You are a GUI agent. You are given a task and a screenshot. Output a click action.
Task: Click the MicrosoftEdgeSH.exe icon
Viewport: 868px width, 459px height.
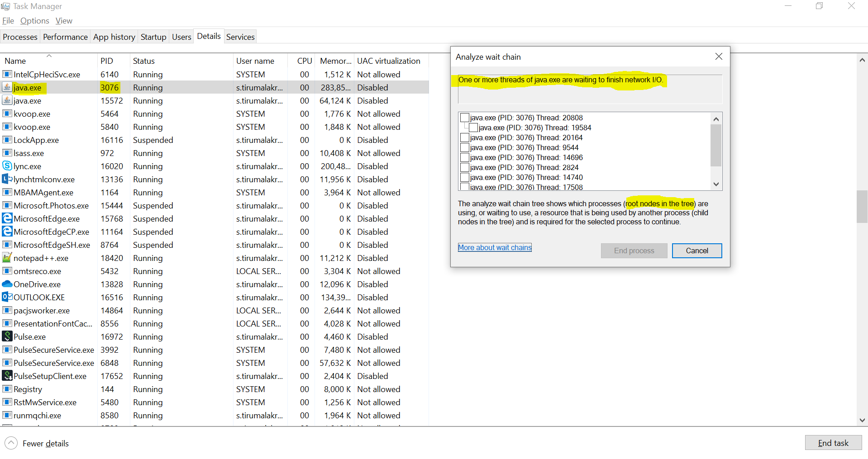[x=7, y=245]
